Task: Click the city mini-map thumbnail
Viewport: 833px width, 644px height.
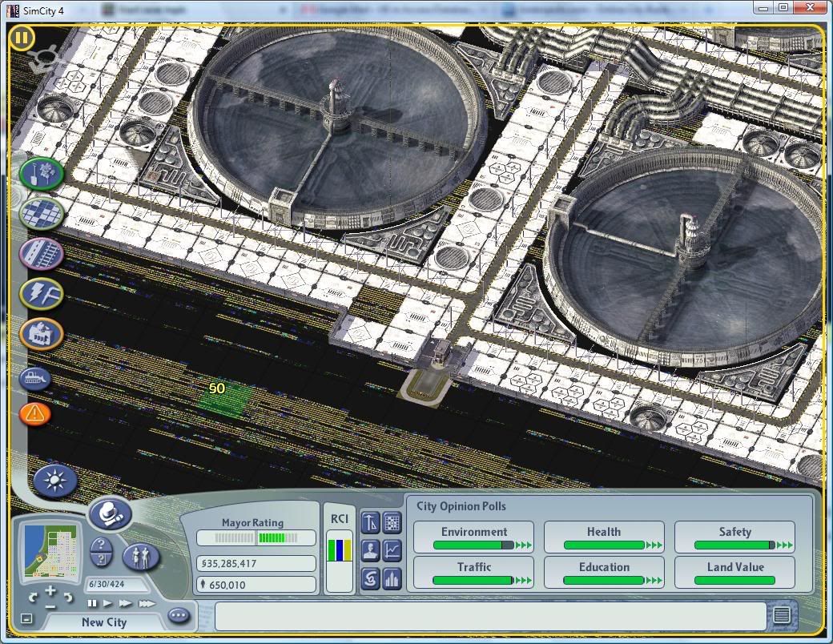Action: coord(50,551)
